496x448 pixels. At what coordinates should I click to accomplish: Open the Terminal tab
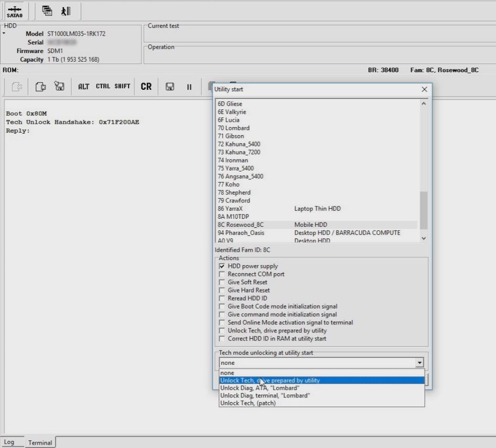[x=40, y=442]
